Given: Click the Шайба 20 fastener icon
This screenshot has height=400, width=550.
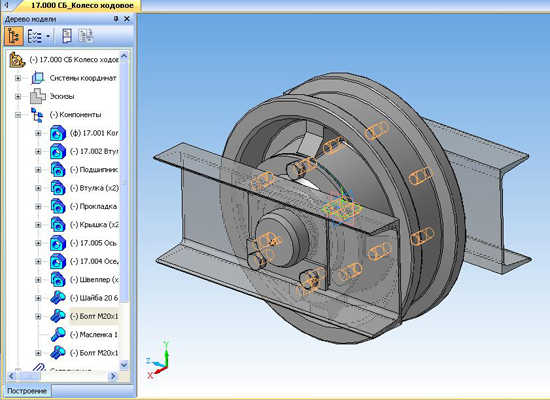Looking at the screenshot, I should click(x=58, y=298).
